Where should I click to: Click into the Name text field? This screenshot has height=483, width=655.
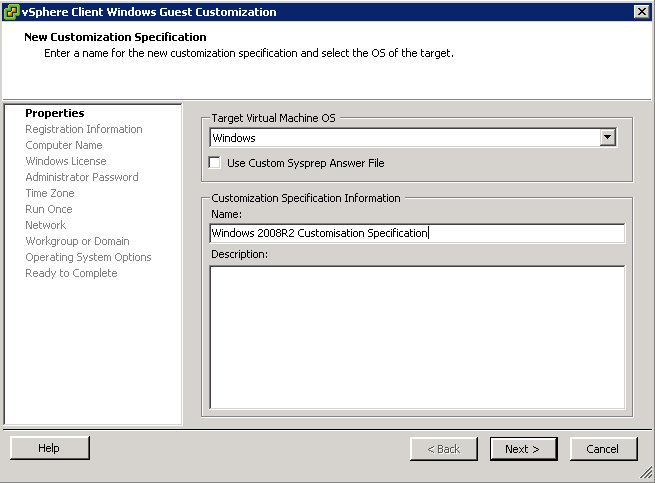click(417, 233)
